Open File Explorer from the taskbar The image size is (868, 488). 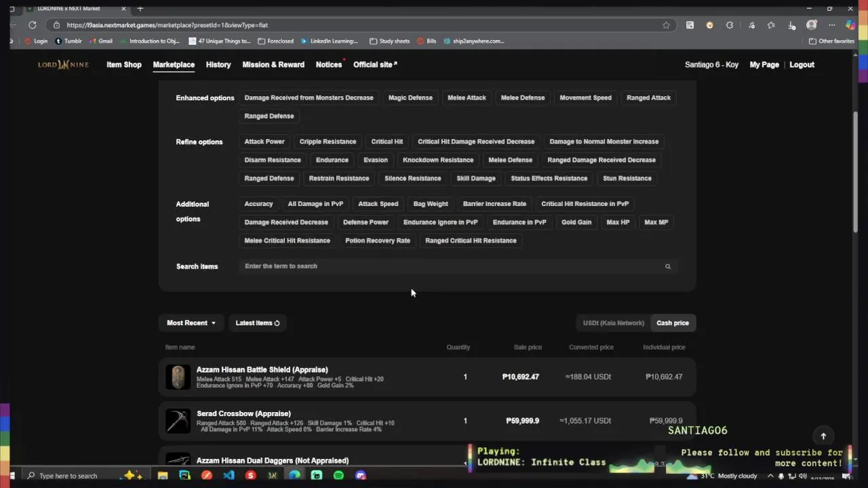163,476
